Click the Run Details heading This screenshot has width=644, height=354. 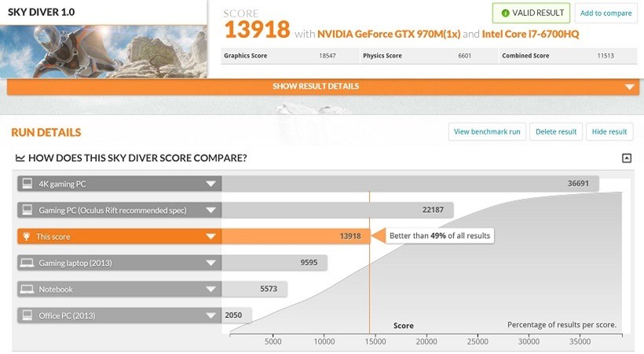pos(46,132)
